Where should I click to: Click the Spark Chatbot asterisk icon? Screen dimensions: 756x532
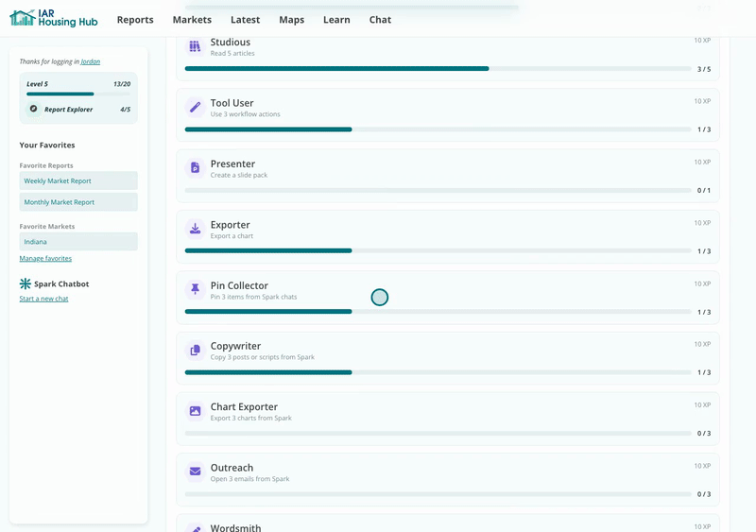point(26,283)
